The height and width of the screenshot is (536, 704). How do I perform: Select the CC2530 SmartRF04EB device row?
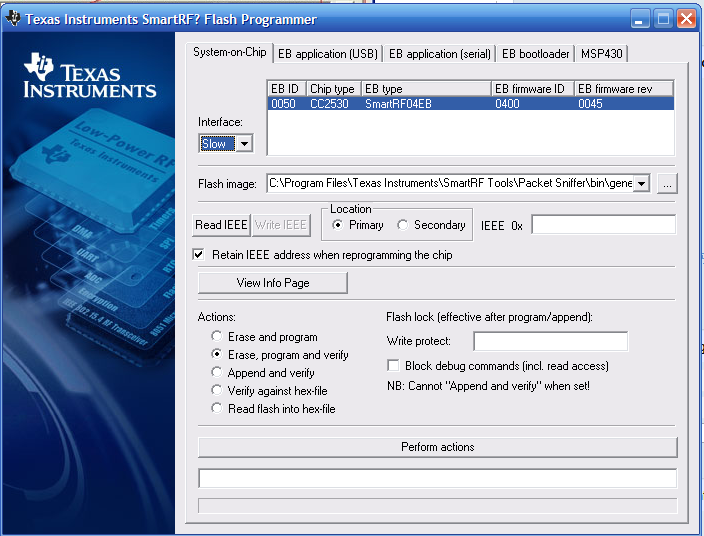pyautogui.click(x=471, y=104)
